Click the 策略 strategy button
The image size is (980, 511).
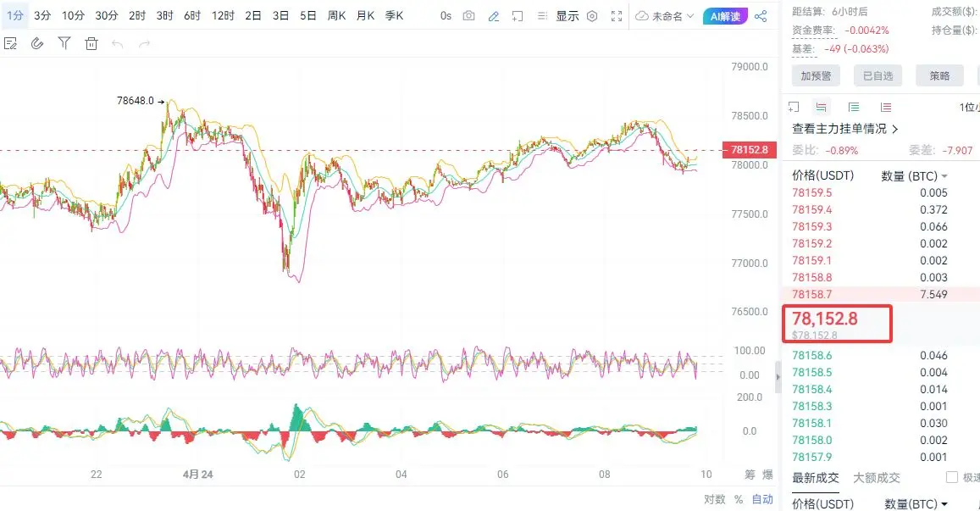coord(939,75)
